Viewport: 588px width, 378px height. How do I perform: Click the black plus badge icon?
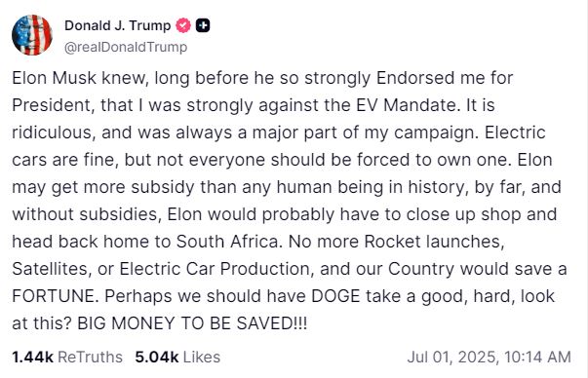(x=203, y=25)
